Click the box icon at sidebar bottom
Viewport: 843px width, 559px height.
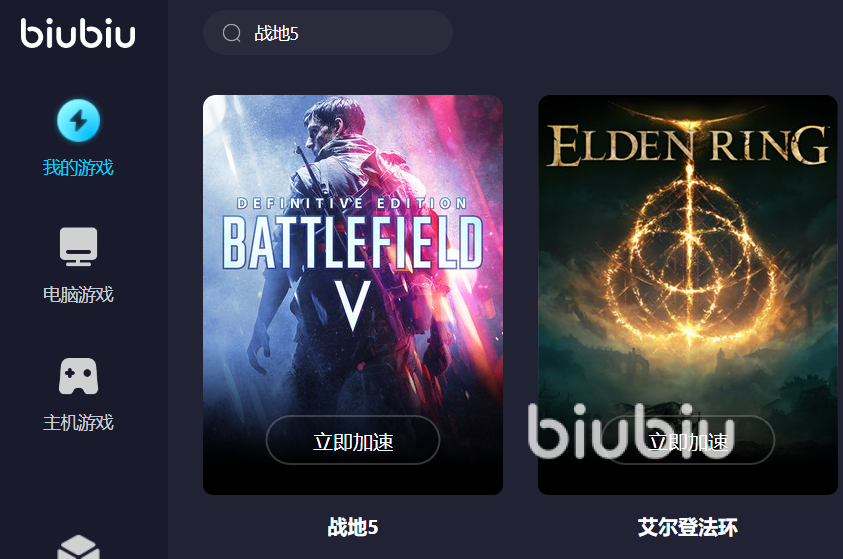[x=78, y=547]
